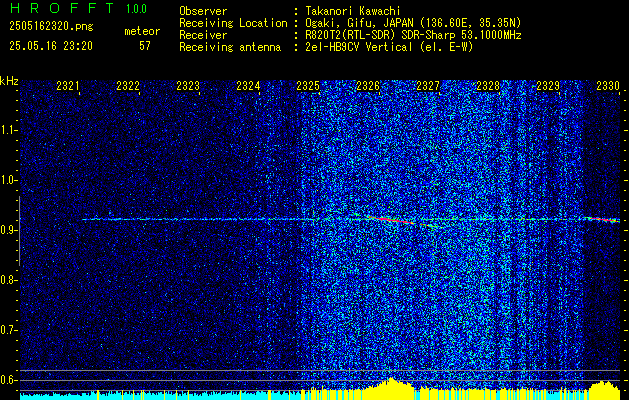The image size is (629, 400).
Task: Click the meteor count label
Action: (142, 31)
